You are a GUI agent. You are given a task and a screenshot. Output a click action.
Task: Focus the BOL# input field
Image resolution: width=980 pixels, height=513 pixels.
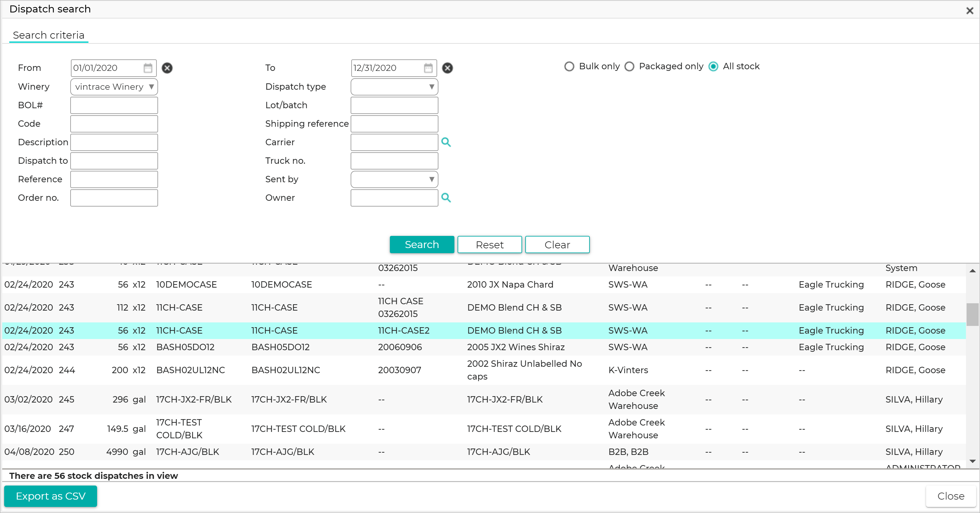[114, 105]
